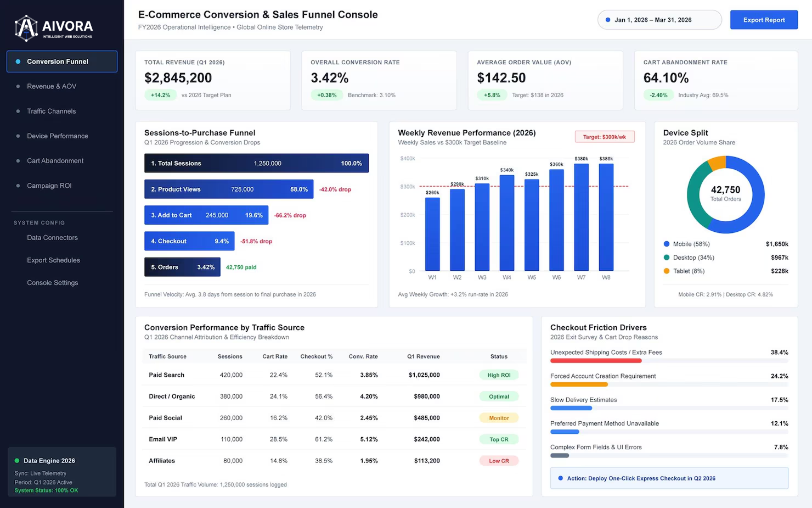The width and height of the screenshot is (812, 508).
Task: Select the Add to Cart funnel bar
Action: tap(206, 215)
